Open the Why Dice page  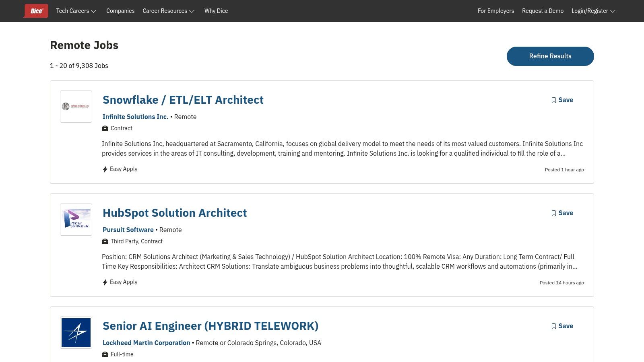click(x=216, y=11)
